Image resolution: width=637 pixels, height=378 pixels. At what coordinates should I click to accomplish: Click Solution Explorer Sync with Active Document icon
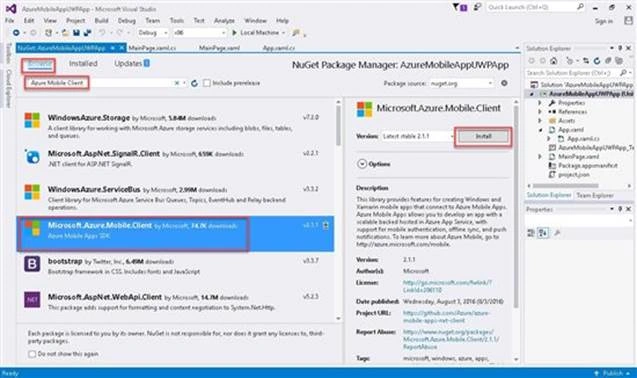(586, 61)
